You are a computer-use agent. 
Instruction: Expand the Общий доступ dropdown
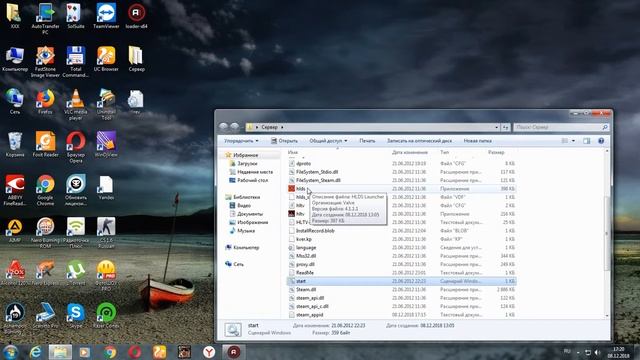[328, 140]
